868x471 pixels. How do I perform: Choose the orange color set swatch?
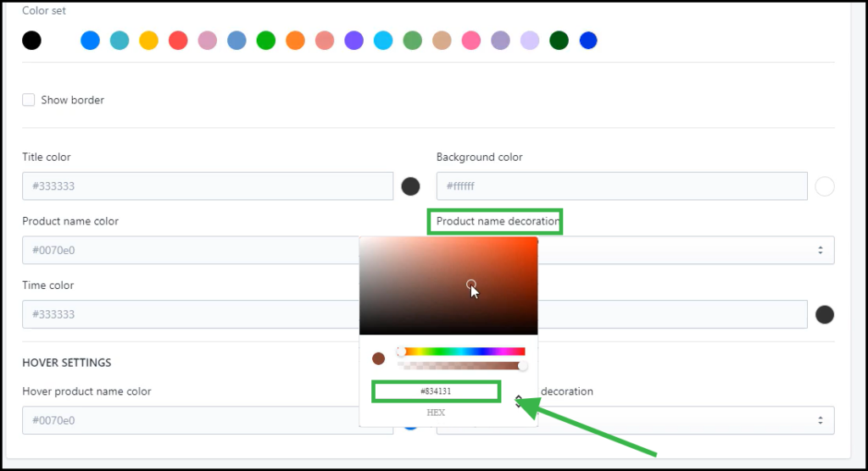coord(296,41)
